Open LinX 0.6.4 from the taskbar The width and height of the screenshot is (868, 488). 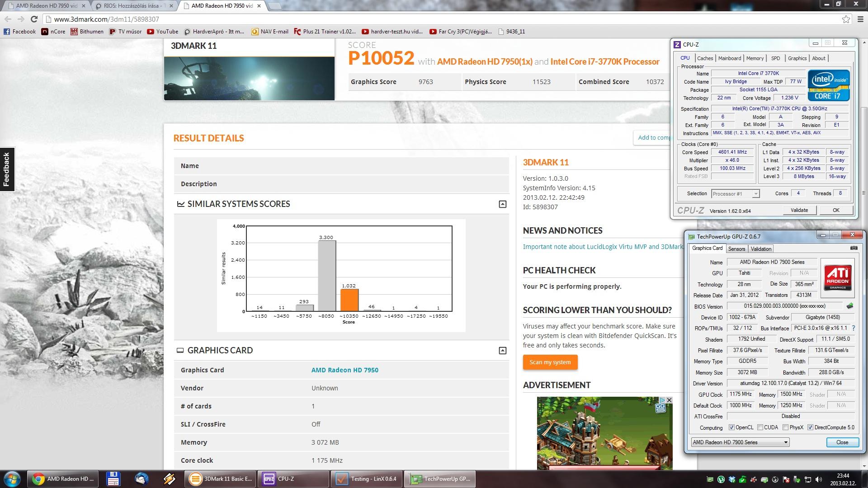366,479
